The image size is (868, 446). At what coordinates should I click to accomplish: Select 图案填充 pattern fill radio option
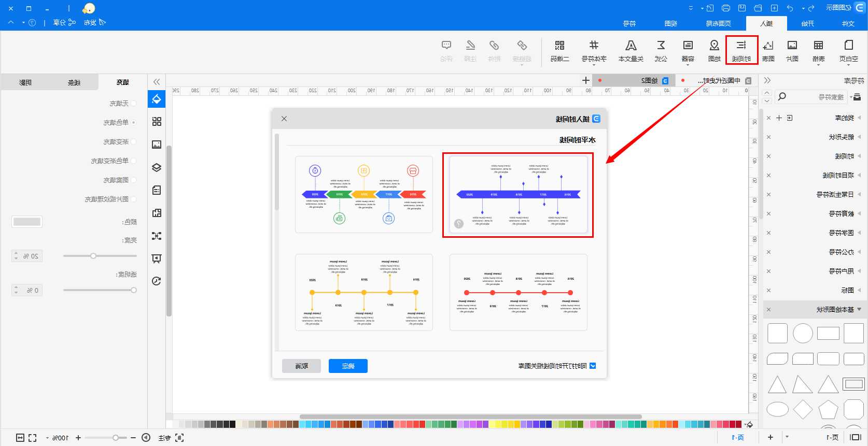134,180
